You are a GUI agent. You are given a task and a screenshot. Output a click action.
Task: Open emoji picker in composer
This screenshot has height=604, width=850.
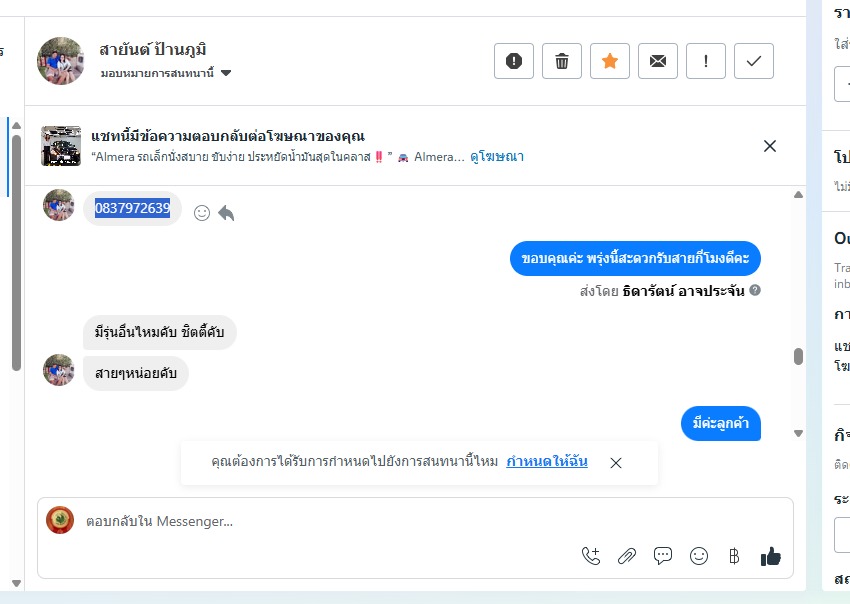click(699, 556)
